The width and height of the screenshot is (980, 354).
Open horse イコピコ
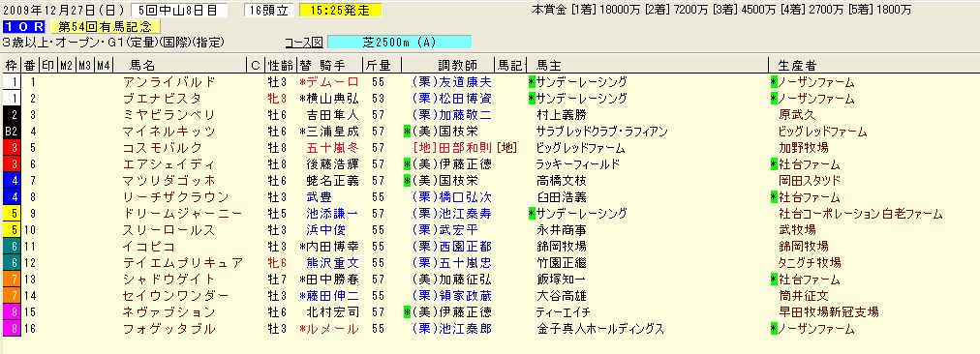pyautogui.click(x=149, y=246)
